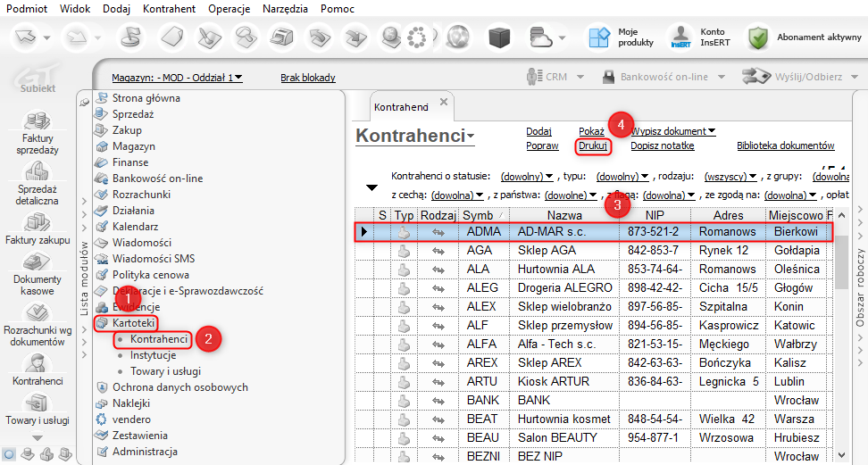Click Moje produkty toolbar icon
Screen dimensions: 868x465
[x=597, y=37]
